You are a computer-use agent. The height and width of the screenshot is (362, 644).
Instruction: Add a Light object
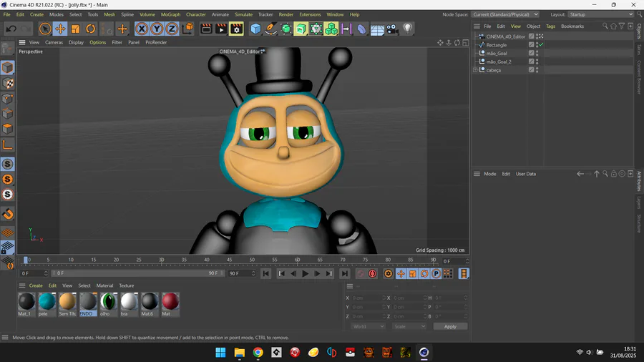coord(407,29)
